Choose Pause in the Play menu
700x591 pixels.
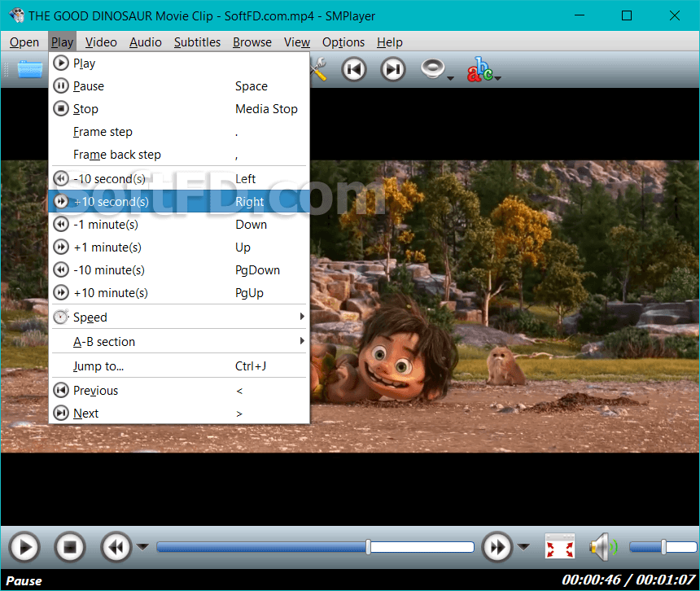pyautogui.click(x=179, y=86)
